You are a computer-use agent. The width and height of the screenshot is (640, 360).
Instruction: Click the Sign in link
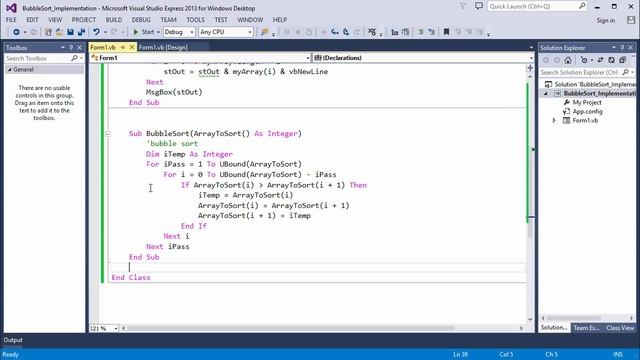tap(606, 20)
